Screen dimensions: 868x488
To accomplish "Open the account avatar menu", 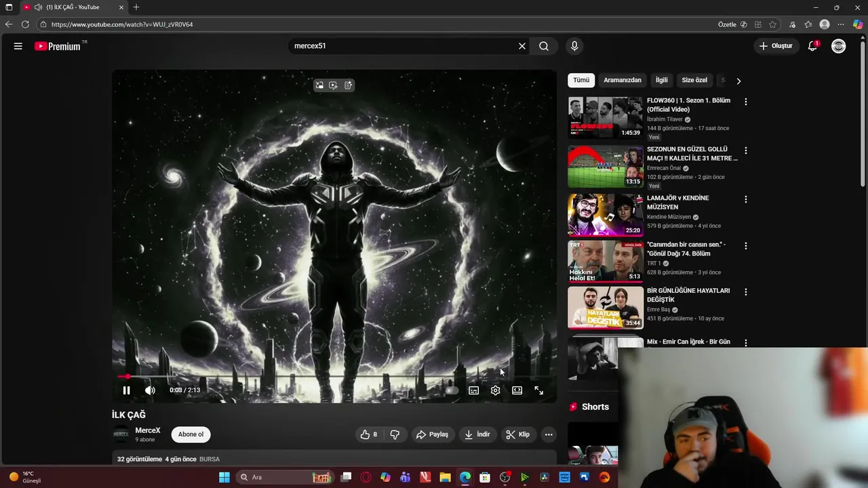I will tap(839, 46).
